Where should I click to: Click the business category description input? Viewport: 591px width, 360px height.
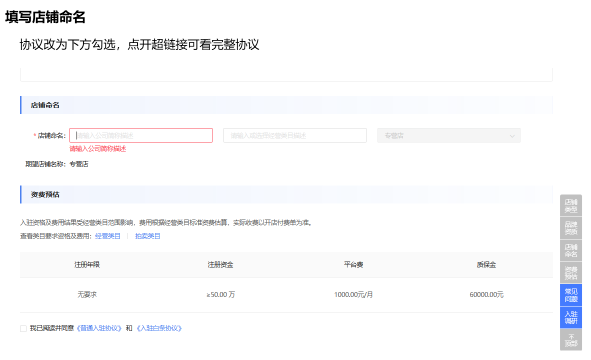[295, 135]
